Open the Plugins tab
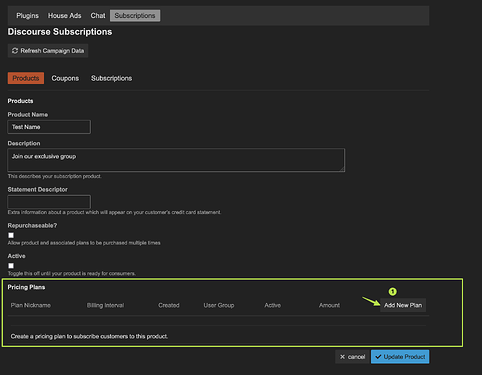This screenshot has height=375, width=482. point(27,16)
